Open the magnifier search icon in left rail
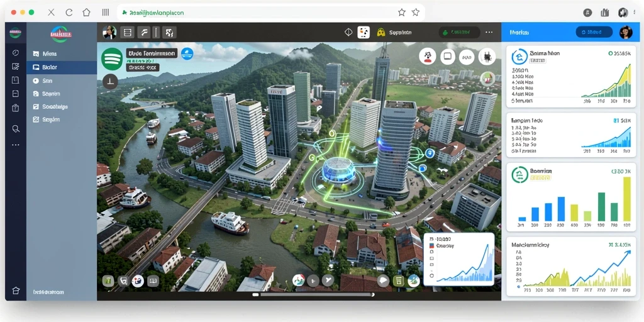Image resolution: width=644 pixels, height=322 pixels. 16,129
